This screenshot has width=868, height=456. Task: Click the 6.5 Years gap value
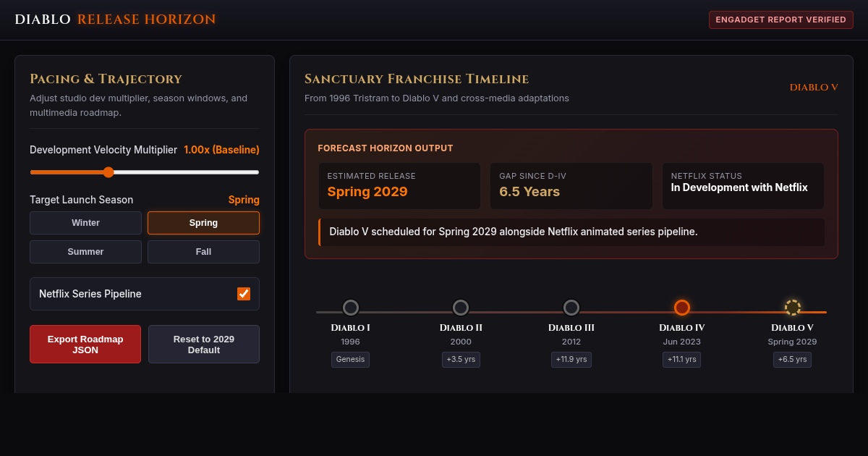[x=529, y=192]
